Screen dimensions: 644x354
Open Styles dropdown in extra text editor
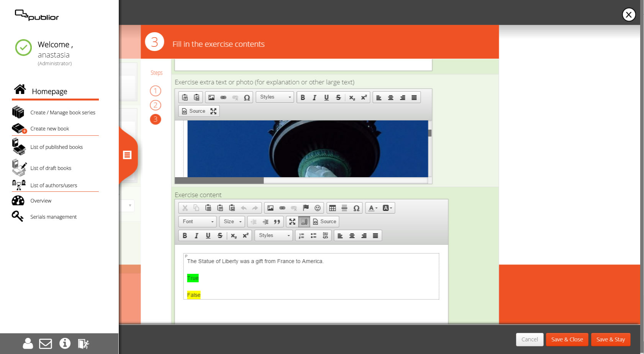coord(275,97)
